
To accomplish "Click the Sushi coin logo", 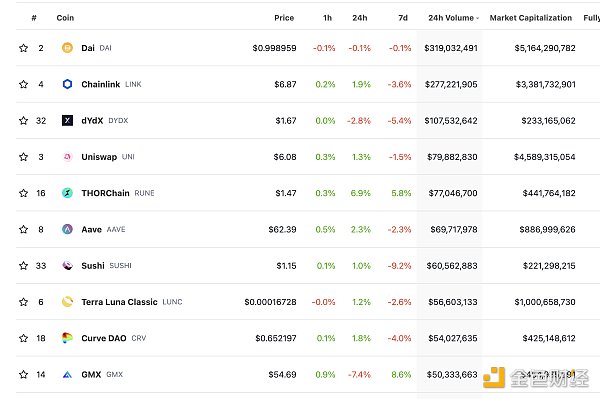I will (x=67, y=265).
